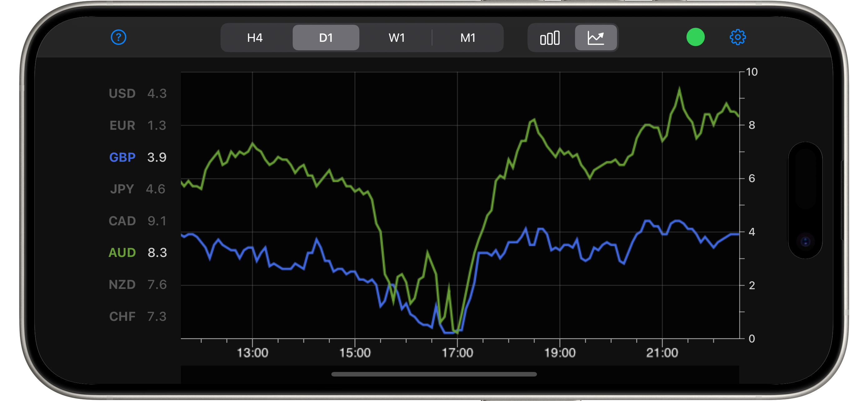Select the W1 timeframe segment

397,37
